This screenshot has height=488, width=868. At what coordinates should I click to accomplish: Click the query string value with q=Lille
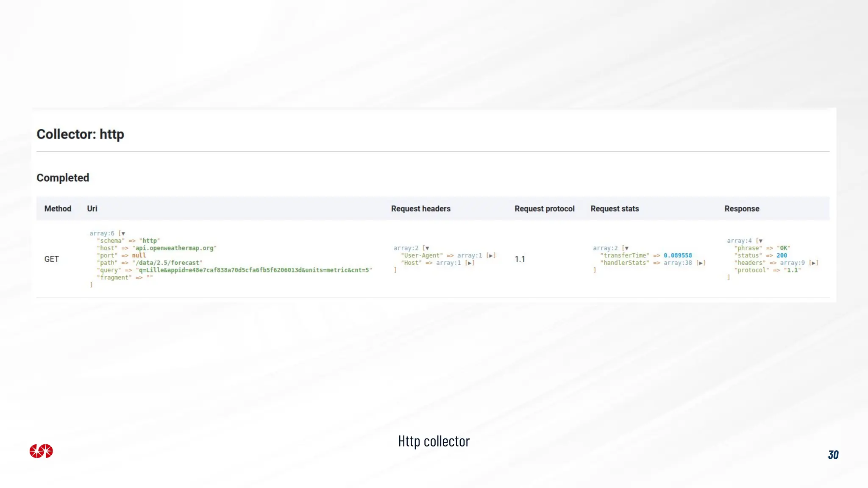click(x=253, y=270)
